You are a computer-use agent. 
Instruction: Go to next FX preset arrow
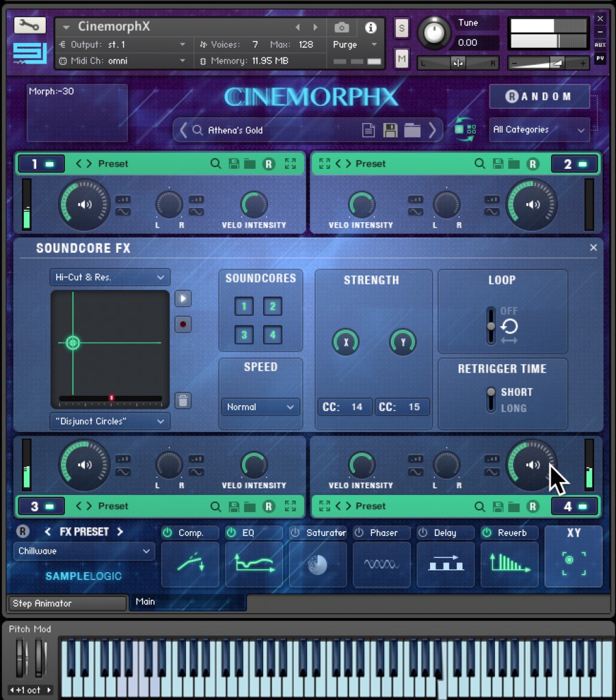coord(120,532)
